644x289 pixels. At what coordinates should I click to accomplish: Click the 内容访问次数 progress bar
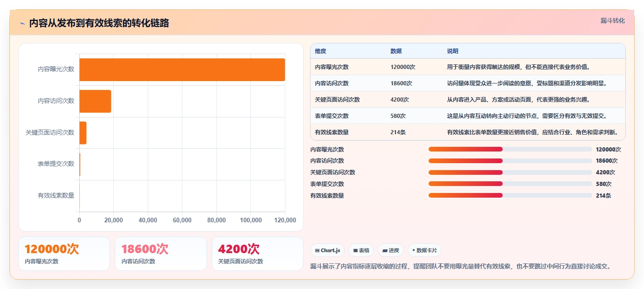click(x=510, y=161)
